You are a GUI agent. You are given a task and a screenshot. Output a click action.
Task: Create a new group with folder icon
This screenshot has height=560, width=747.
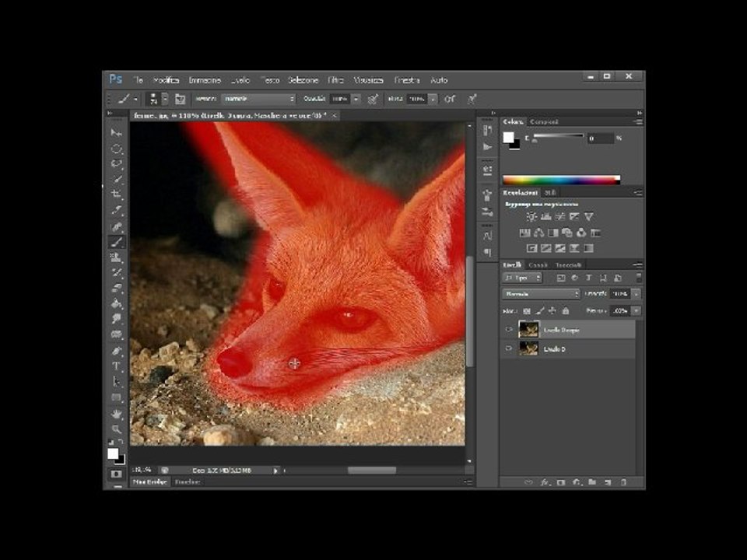(592, 482)
